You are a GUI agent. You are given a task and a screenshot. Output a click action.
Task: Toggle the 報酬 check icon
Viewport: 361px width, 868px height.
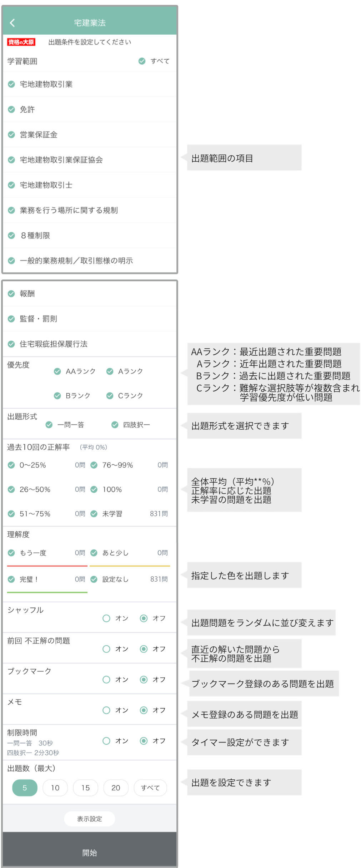pyautogui.click(x=11, y=294)
